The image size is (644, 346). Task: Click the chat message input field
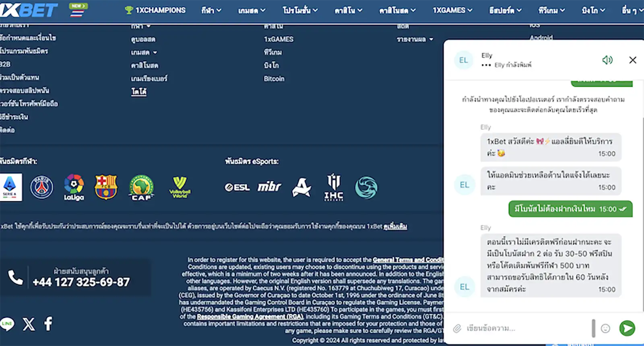527,328
